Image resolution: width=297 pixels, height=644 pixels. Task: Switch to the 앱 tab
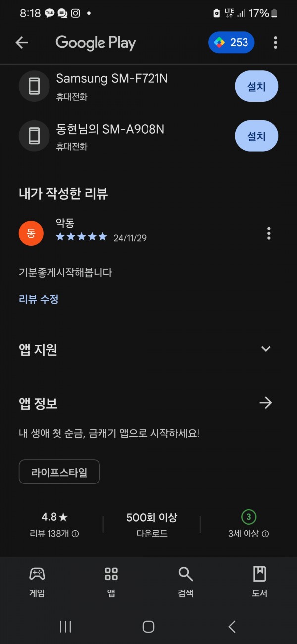[111, 583]
